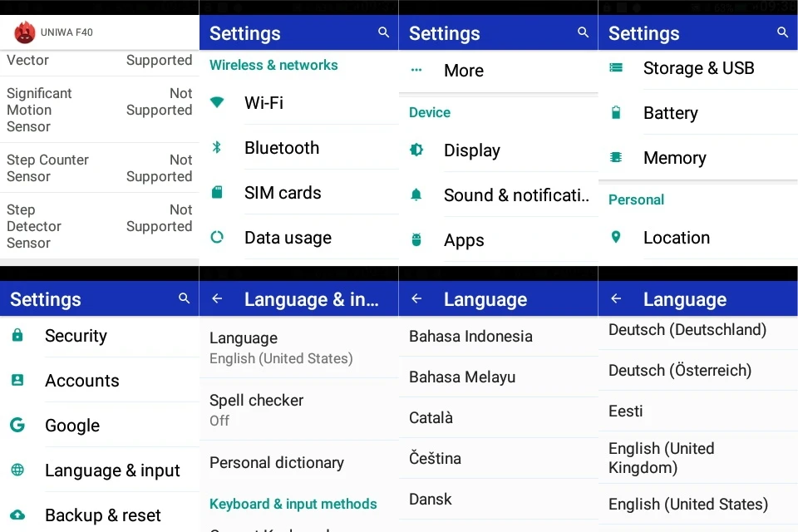Tap the Step Counter Sensor row
Screen dimensions: 798x532
tap(99, 168)
